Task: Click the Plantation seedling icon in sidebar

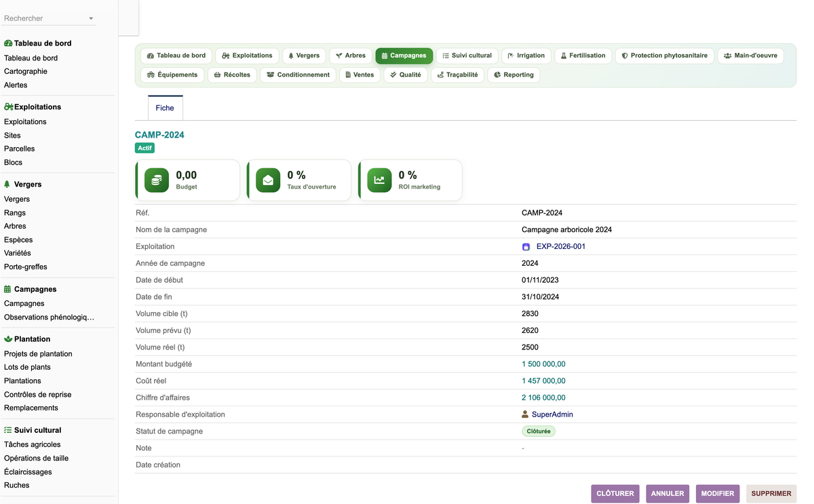Action: point(8,339)
